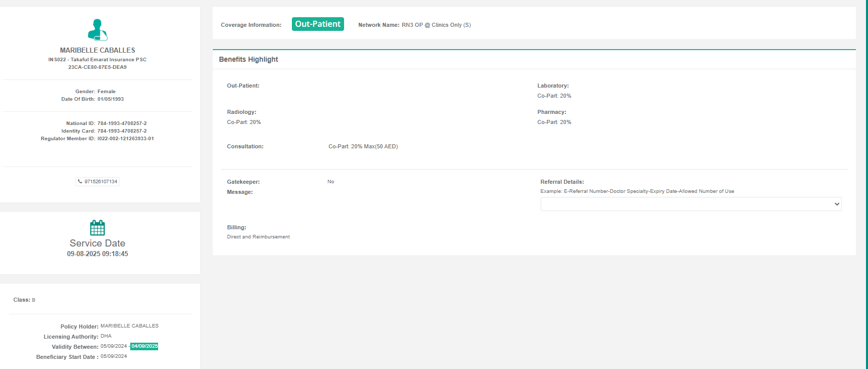The width and height of the screenshot is (868, 369).
Task: Click the patient name heading MARIBELLE CABALLES
Action: (x=97, y=50)
